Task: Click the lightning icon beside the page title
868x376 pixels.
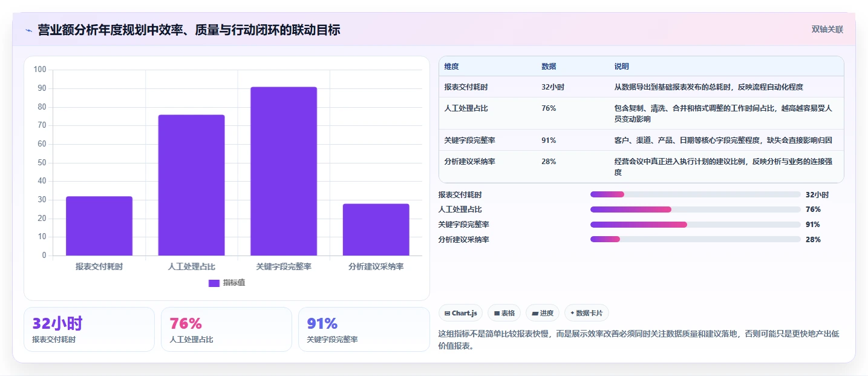Action: pyautogui.click(x=28, y=30)
